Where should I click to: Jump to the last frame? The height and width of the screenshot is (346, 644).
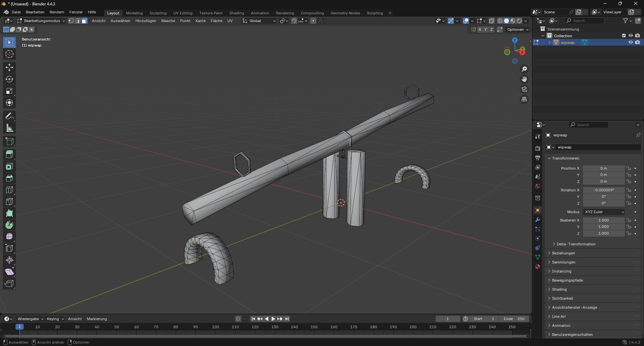tap(287, 319)
